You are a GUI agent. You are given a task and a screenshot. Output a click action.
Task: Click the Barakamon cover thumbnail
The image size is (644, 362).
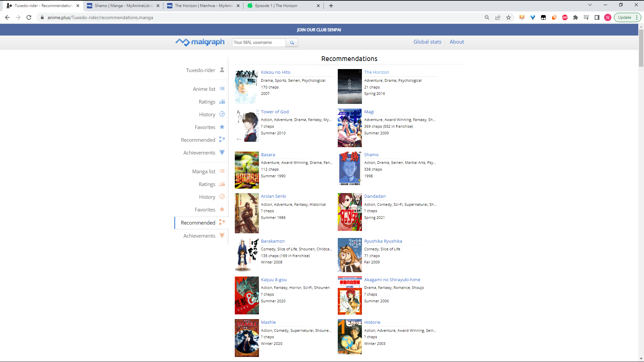247,255
